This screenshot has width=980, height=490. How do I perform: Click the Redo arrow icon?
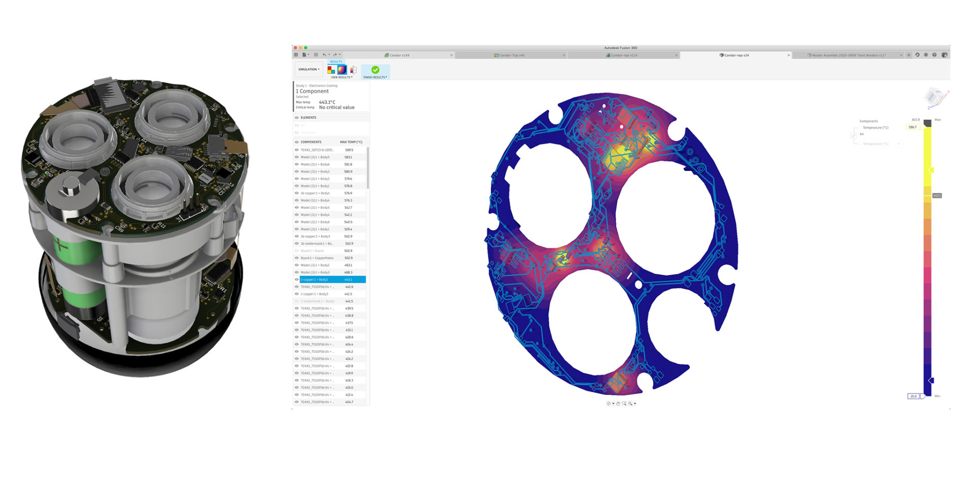click(x=334, y=54)
